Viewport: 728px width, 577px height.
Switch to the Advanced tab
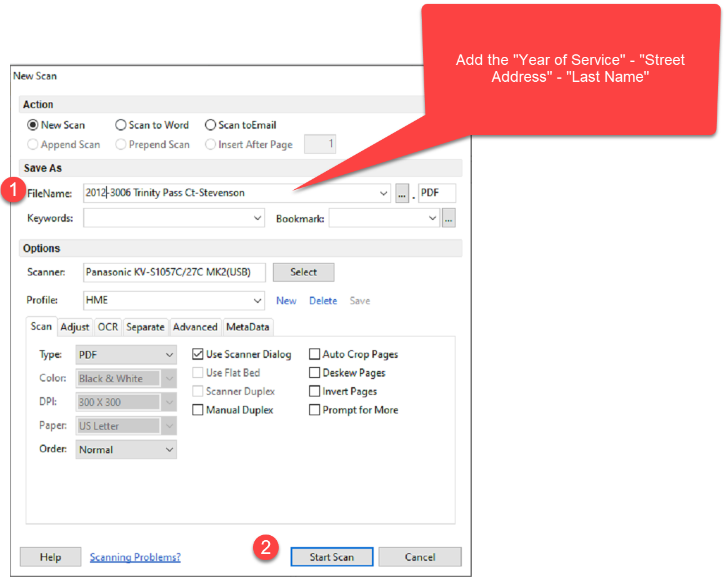click(x=195, y=327)
